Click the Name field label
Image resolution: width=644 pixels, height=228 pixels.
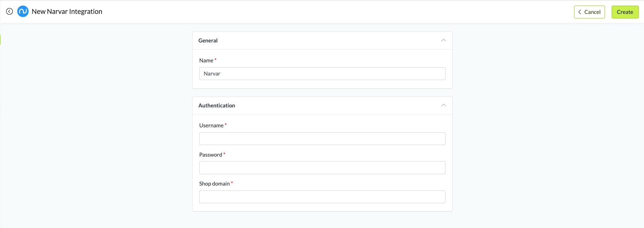206,60
